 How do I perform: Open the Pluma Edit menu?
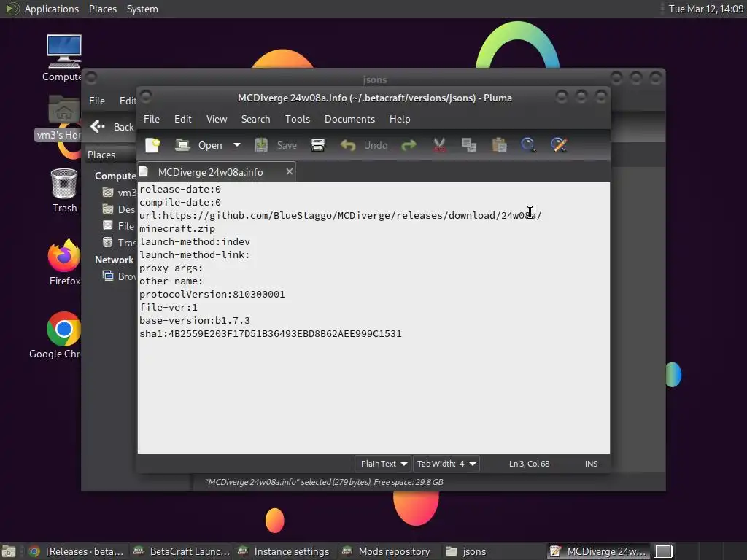coord(183,119)
